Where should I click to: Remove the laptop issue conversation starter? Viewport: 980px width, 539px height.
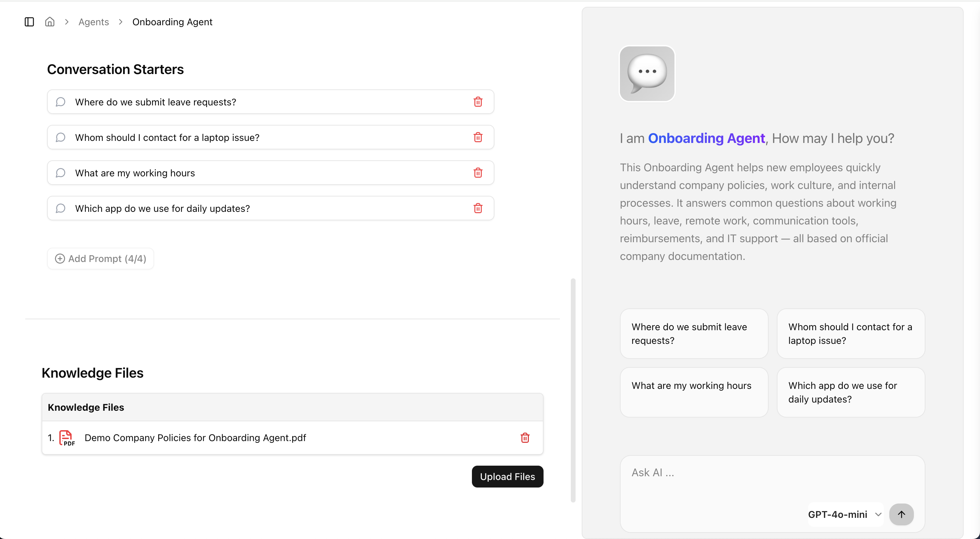(x=478, y=137)
